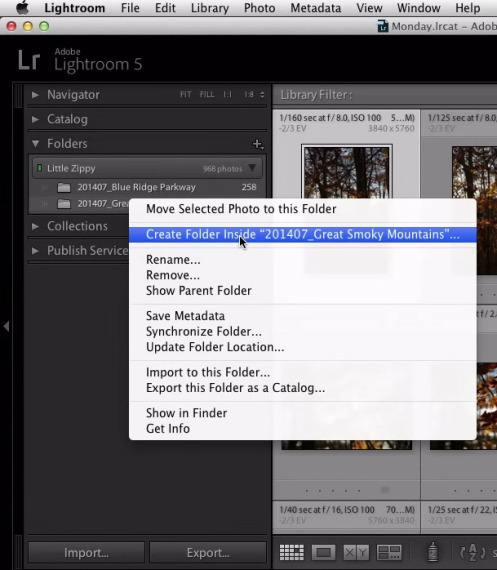Choose Move Selected Photo to this Folder

click(x=302, y=209)
